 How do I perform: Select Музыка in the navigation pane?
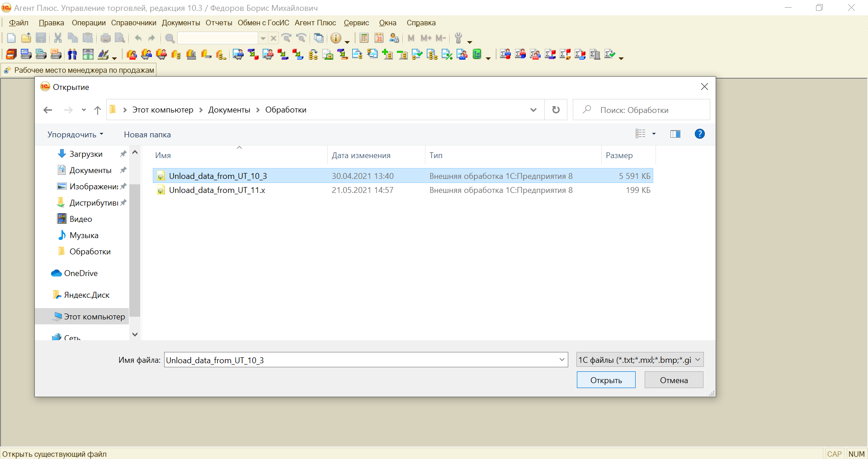pyautogui.click(x=84, y=235)
